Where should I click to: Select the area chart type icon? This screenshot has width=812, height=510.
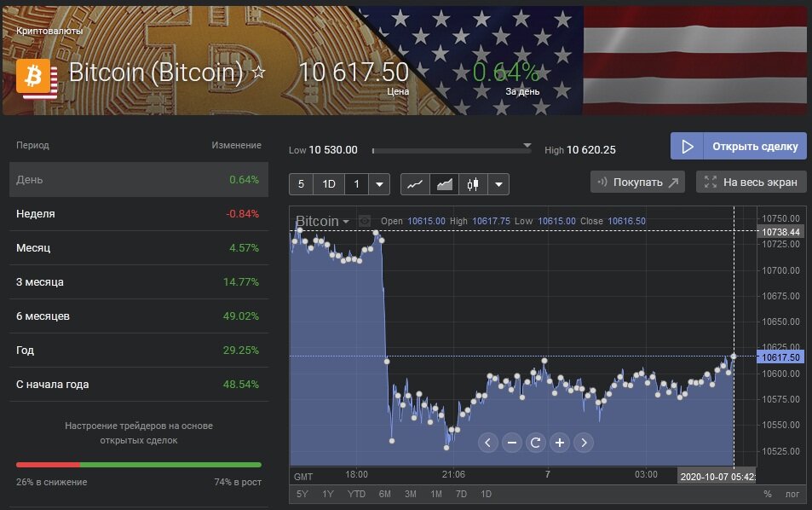coord(444,183)
